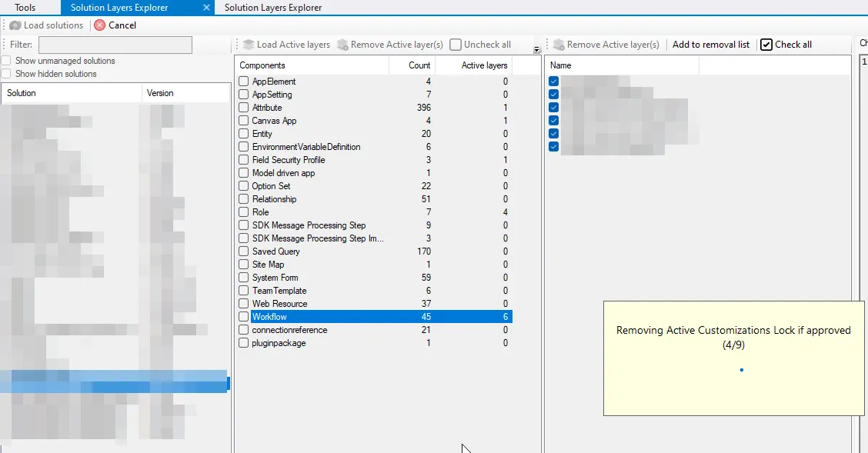Sort by the Components column header

(x=312, y=65)
